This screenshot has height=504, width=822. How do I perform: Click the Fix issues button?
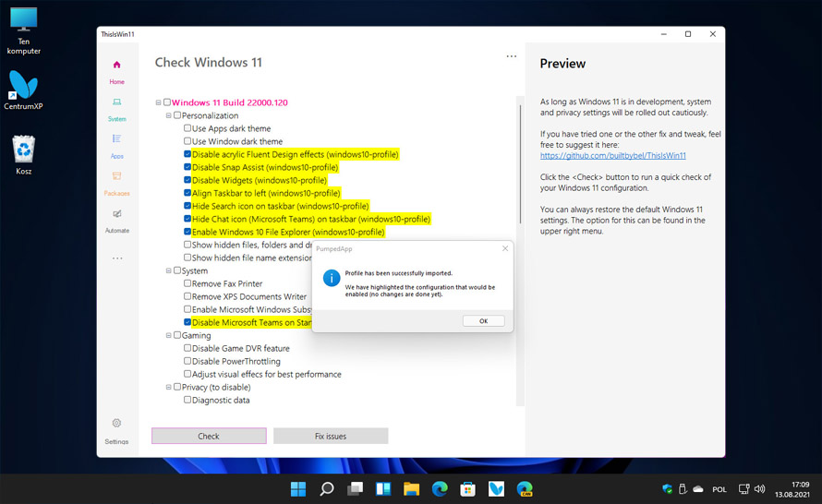(331, 436)
